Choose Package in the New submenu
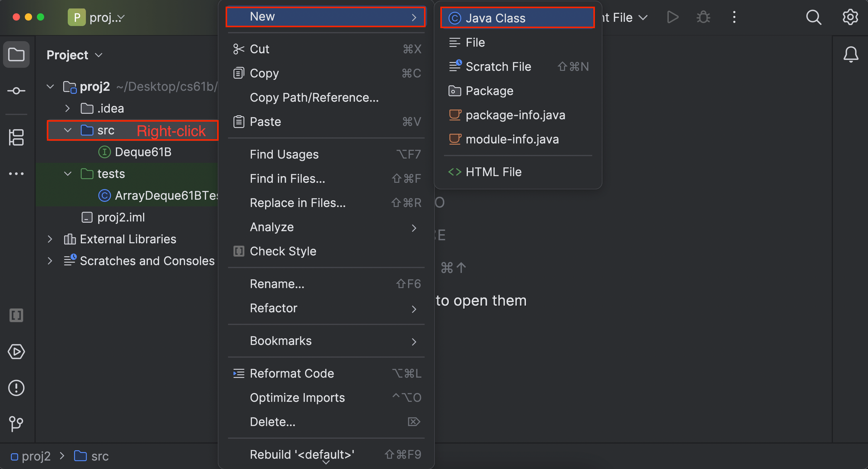 [x=489, y=91]
